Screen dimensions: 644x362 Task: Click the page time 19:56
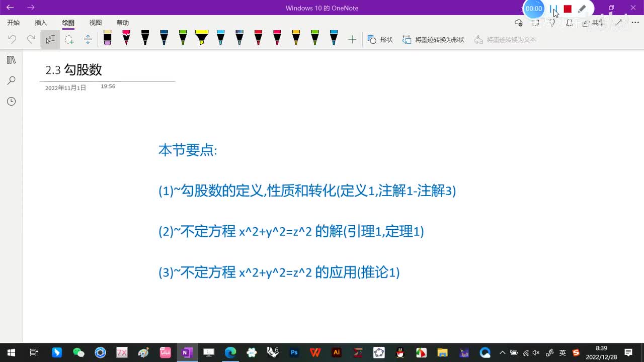[x=108, y=86]
